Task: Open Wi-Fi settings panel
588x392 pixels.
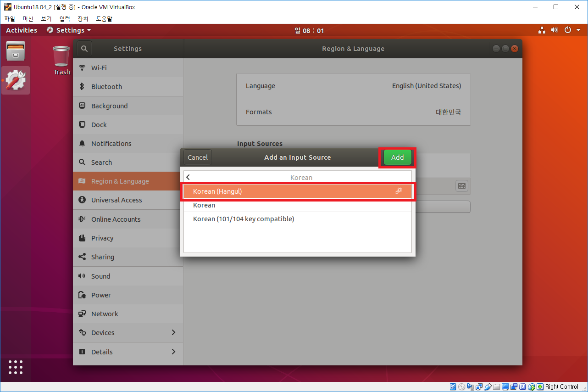Action: tap(128, 67)
